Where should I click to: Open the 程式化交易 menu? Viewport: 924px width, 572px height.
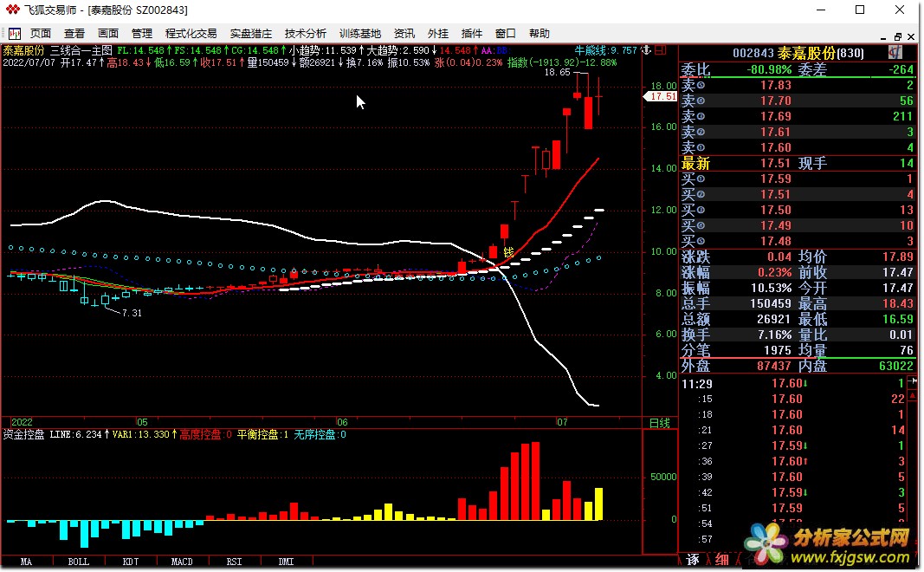191,34
